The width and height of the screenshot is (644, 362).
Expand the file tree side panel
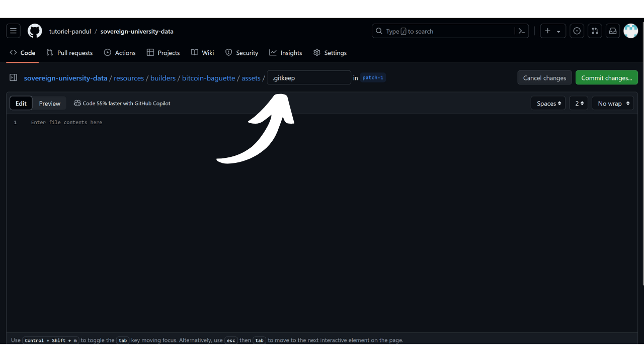click(14, 78)
